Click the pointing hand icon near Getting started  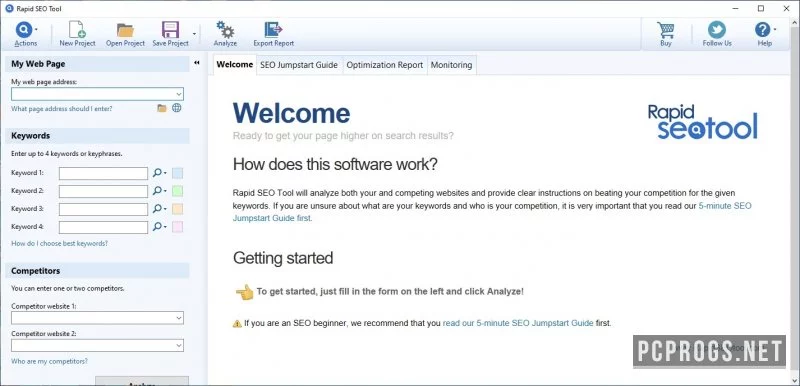[244, 292]
